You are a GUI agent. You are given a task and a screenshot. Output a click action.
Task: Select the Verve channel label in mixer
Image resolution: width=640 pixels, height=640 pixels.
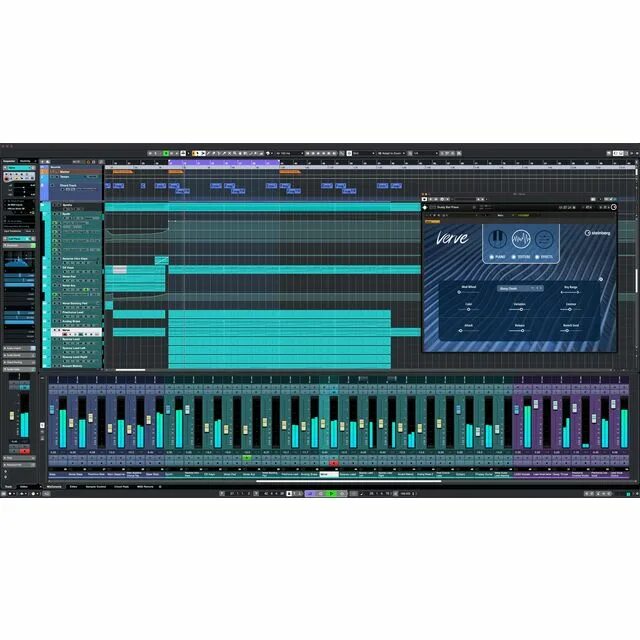[x=329, y=475]
